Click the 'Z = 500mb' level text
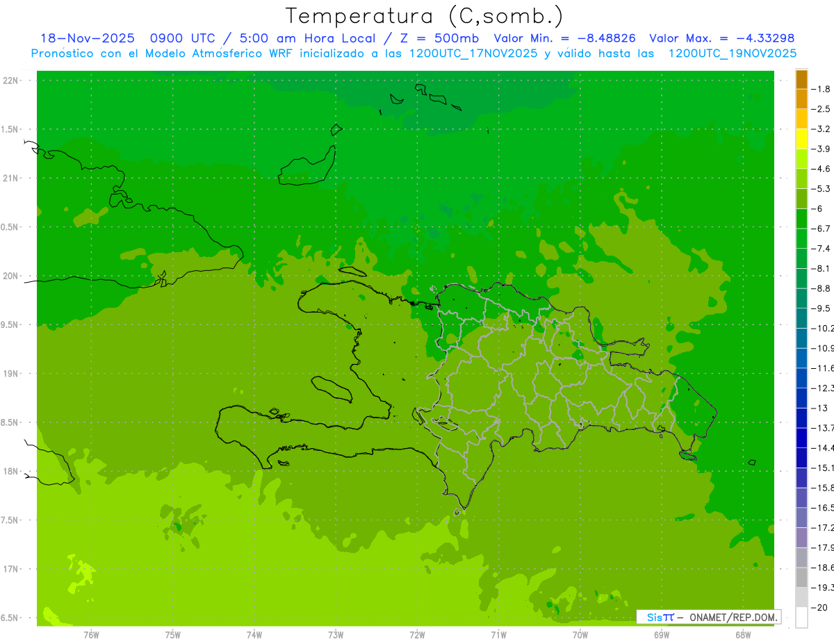834x644 pixels. [438, 38]
